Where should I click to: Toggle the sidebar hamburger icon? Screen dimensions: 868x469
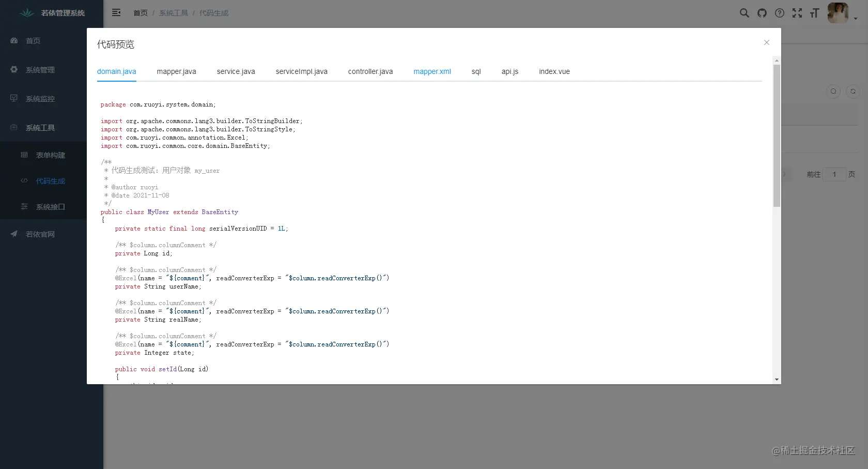tap(116, 12)
